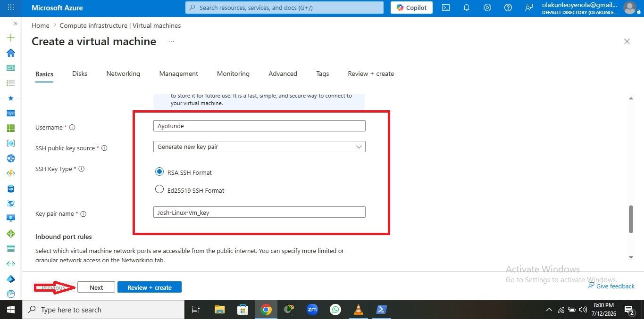
Task: Show info tooltip next to SSH Key Type
Action: coord(81,169)
